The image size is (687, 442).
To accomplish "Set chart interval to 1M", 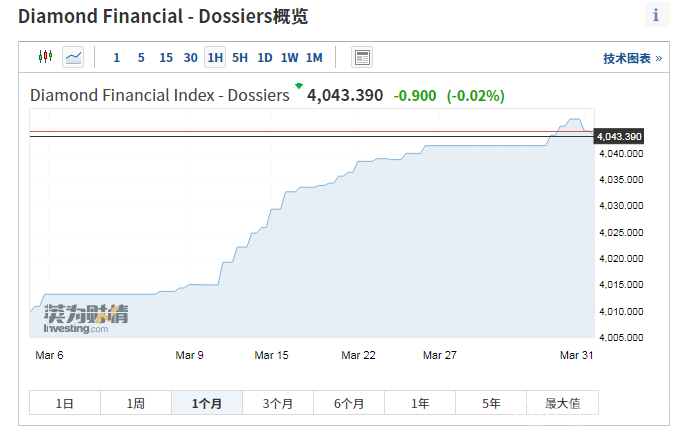I will point(314,57).
